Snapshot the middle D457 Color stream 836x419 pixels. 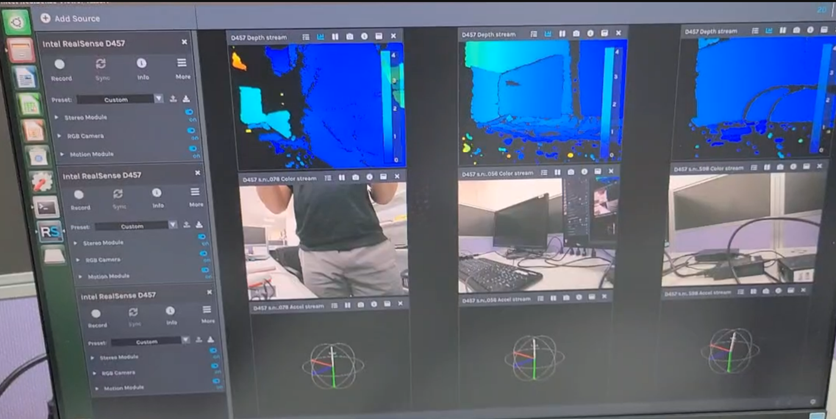coord(571,172)
